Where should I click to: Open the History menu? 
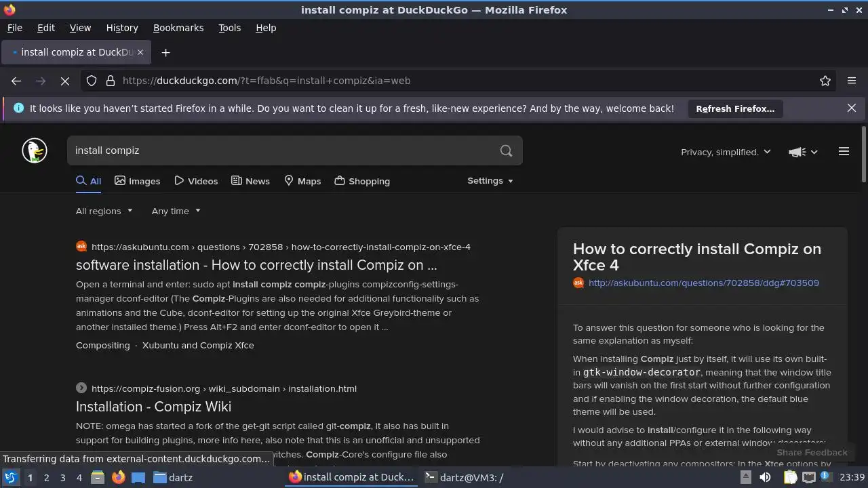122,28
